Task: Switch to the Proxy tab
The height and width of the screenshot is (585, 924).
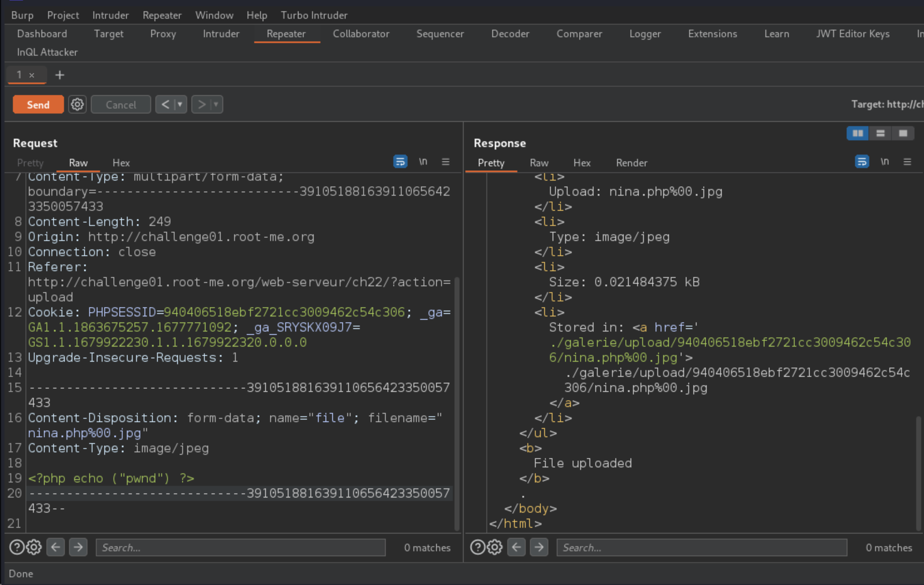Action: tap(163, 34)
